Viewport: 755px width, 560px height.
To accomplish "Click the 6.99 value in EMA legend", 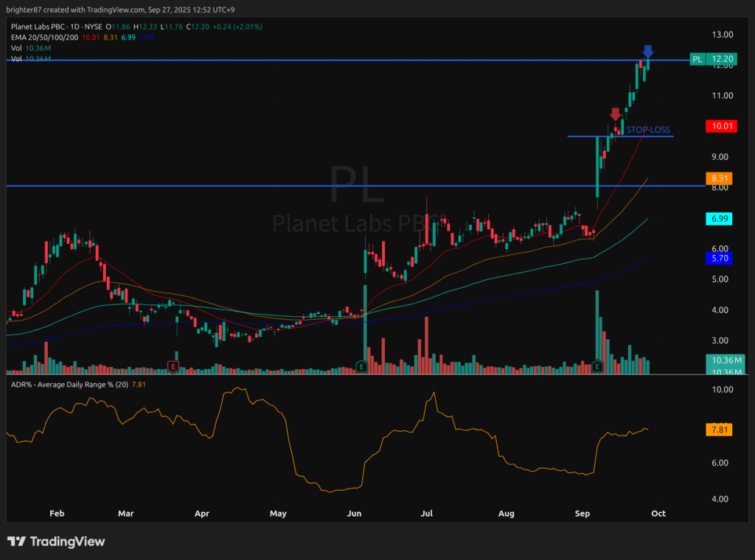I will (128, 38).
